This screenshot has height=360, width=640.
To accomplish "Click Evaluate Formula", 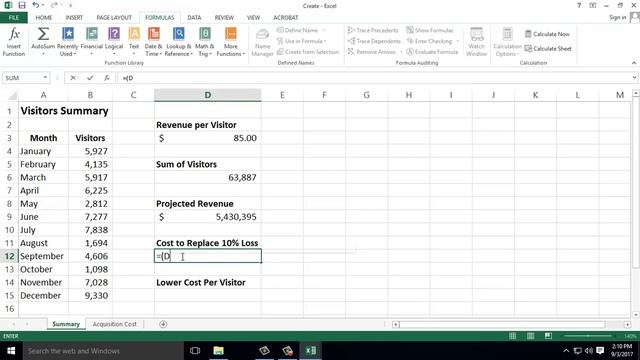I will (x=432, y=52).
